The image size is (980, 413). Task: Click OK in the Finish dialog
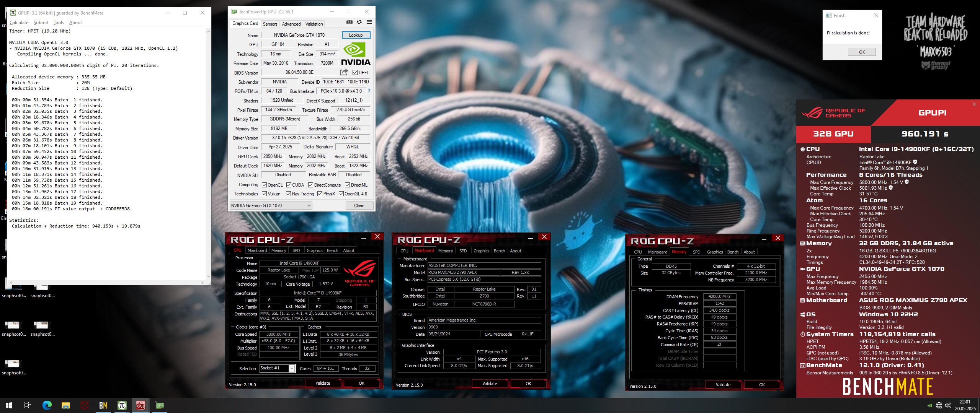pyautogui.click(x=862, y=52)
